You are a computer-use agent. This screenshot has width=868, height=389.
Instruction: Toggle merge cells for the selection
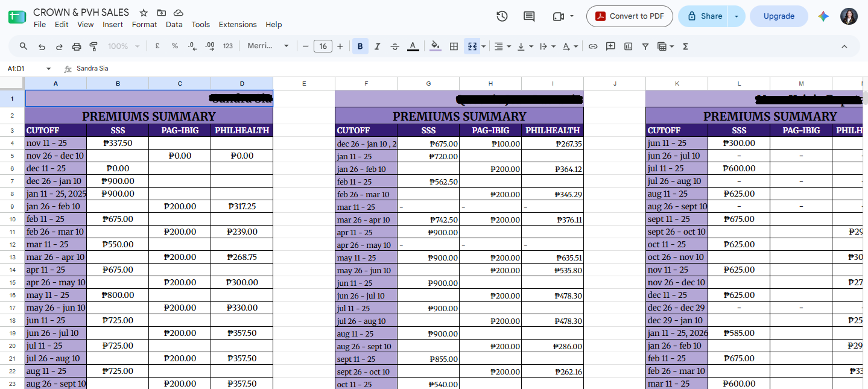(472, 46)
